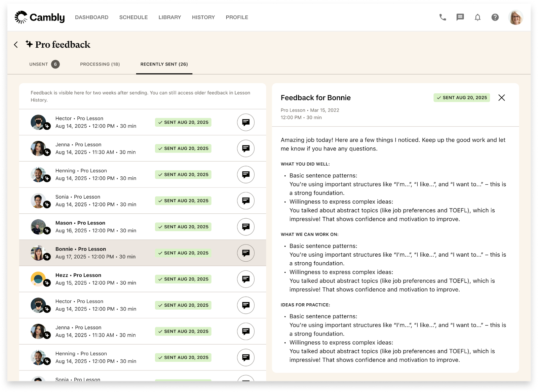Click the 'WHAT WE CAN WORK ON:' heading
This screenshot has height=392, width=538.
tap(310, 234)
